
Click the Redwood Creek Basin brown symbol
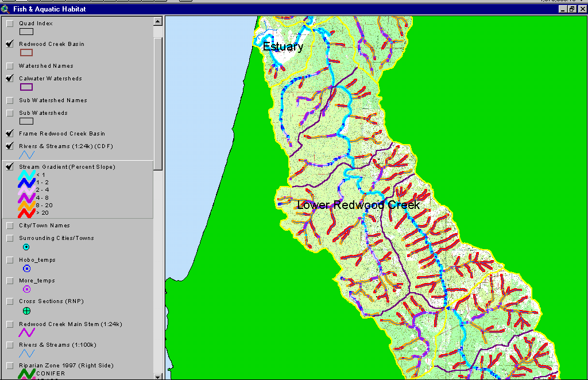pos(26,52)
